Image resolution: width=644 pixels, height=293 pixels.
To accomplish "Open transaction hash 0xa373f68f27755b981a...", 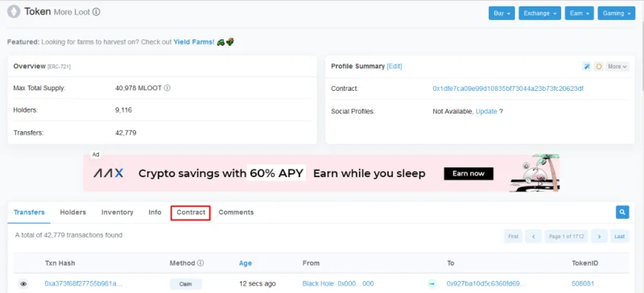I will click(x=84, y=283).
